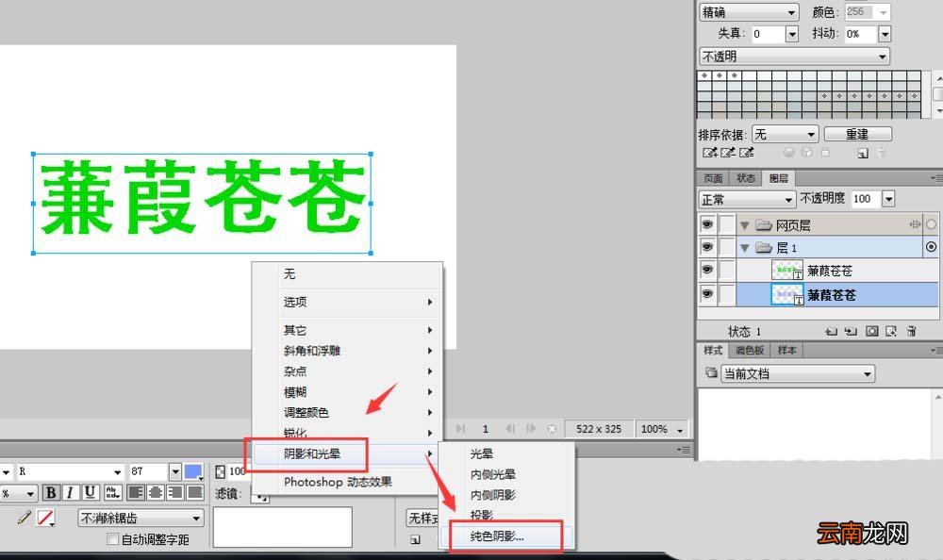This screenshot has height=560, width=943.
Task: Click add mask icon in layers panel
Action: 871,331
